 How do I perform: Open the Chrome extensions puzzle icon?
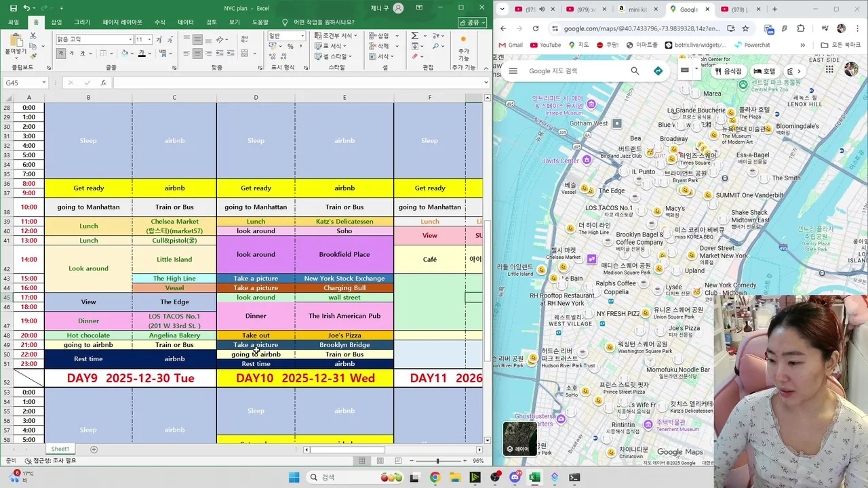click(x=801, y=28)
